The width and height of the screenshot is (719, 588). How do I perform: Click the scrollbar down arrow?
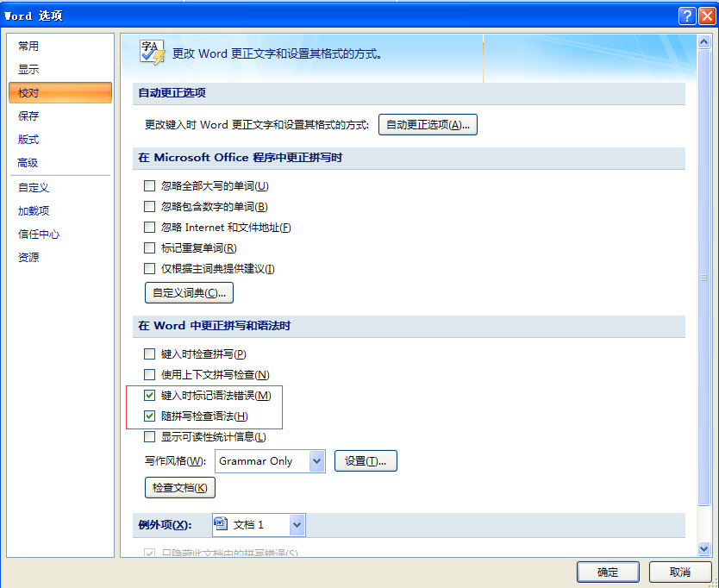[x=703, y=548]
